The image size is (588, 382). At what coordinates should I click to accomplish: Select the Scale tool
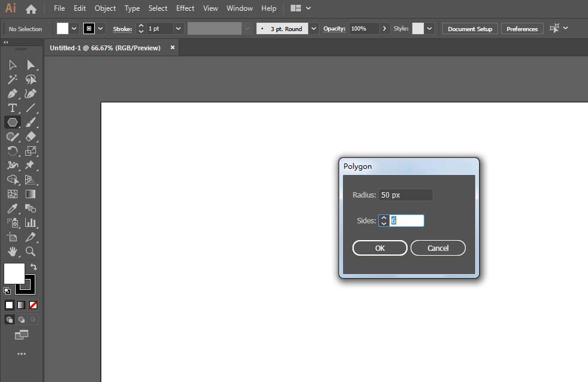(x=31, y=151)
